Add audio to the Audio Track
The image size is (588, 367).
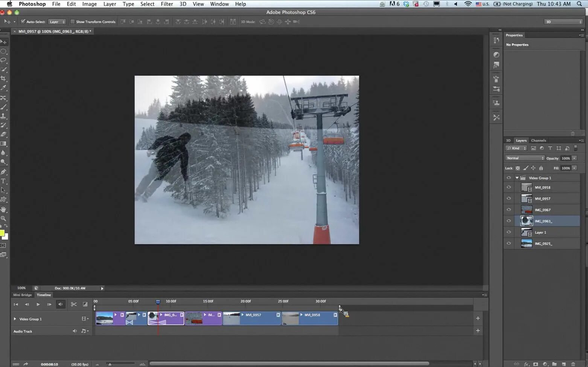coord(478,331)
